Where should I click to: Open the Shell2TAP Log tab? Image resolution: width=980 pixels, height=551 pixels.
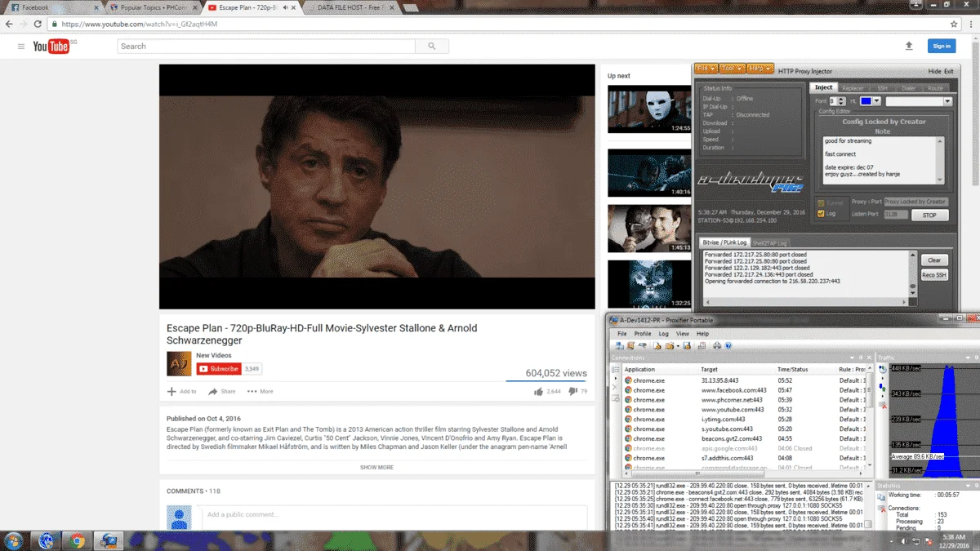[x=769, y=243]
